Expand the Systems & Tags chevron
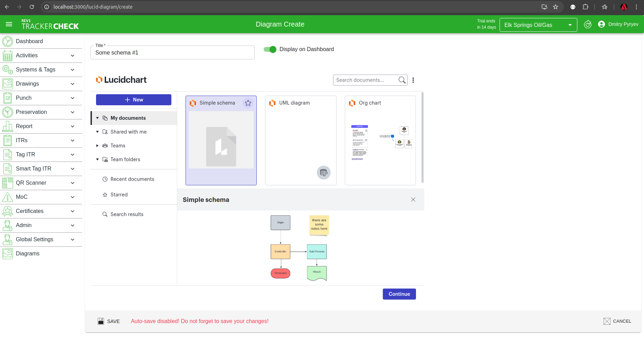The image size is (644, 341). (73, 70)
